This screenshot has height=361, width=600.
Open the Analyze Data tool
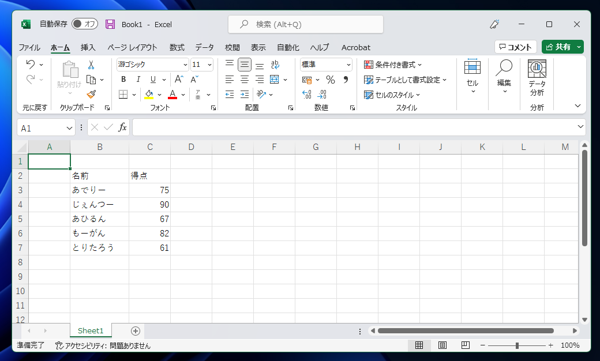(x=537, y=78)
